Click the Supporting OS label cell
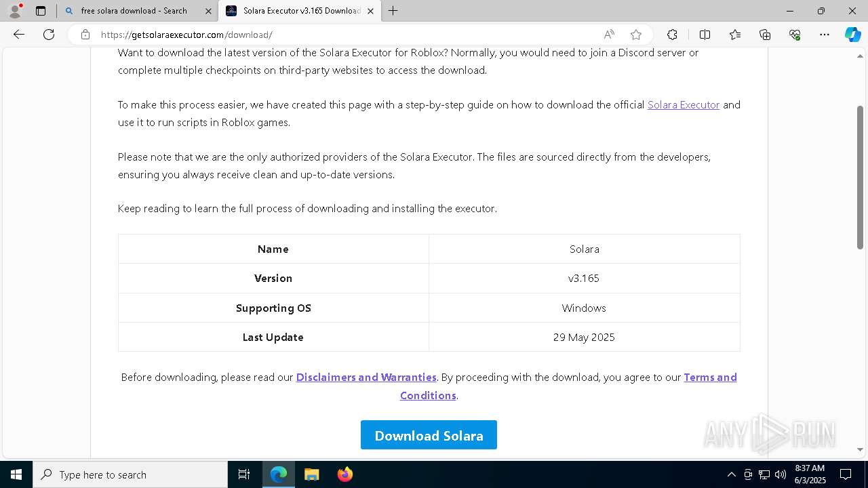 [273, 308]
